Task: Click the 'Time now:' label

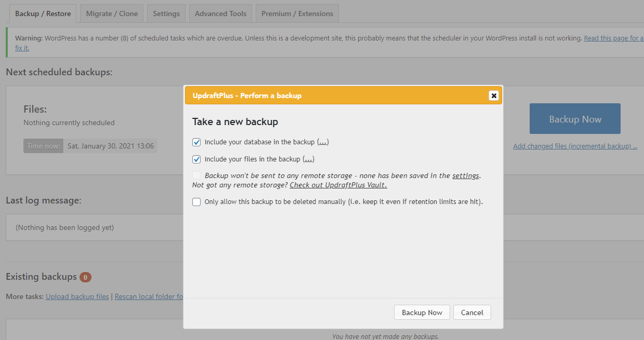Action: pyautogui.click(x=44, y=146)
